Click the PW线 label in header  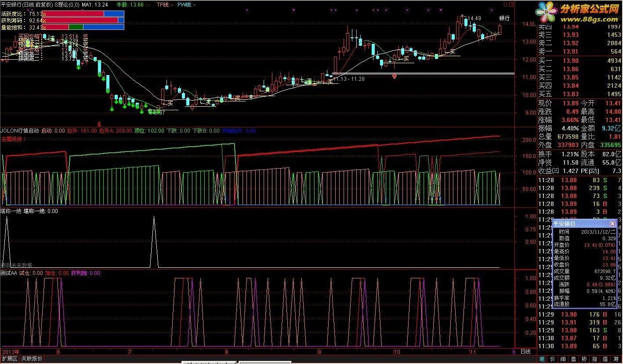coord(187,4)
